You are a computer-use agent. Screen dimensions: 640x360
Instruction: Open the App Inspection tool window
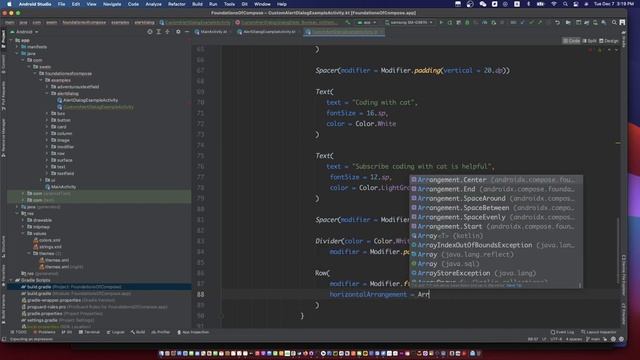point(193,332)
